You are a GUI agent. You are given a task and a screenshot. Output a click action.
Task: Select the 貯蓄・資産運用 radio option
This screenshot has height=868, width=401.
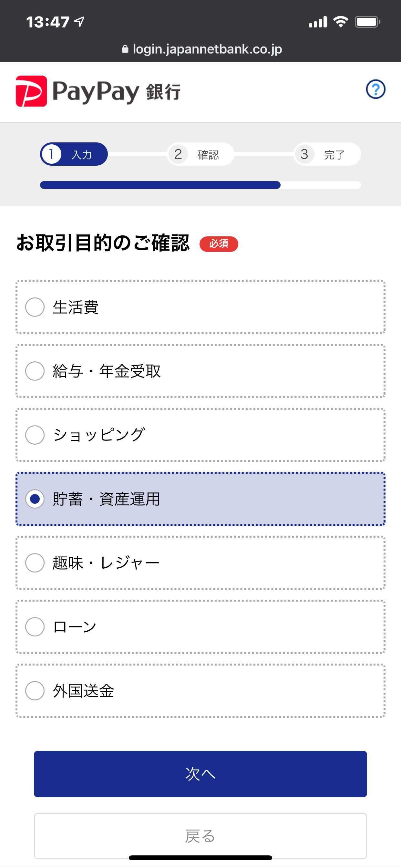35,499
